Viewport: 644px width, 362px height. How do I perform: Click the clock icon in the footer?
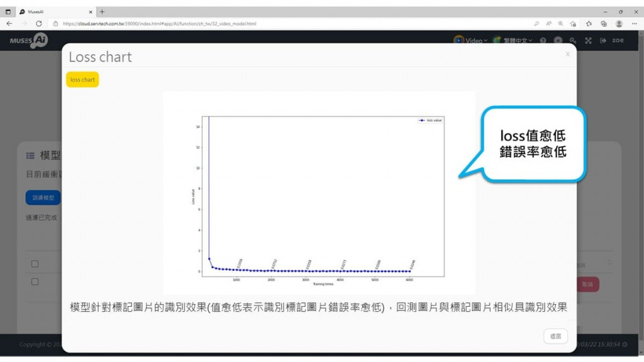pyautogui.click(x=625, y=344)
